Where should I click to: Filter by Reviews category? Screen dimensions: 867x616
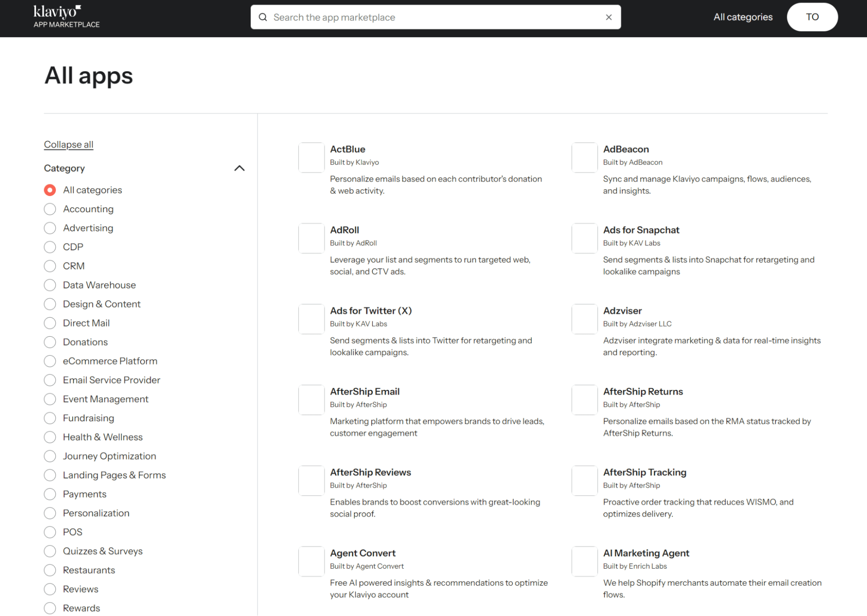[x=50, y=590]
